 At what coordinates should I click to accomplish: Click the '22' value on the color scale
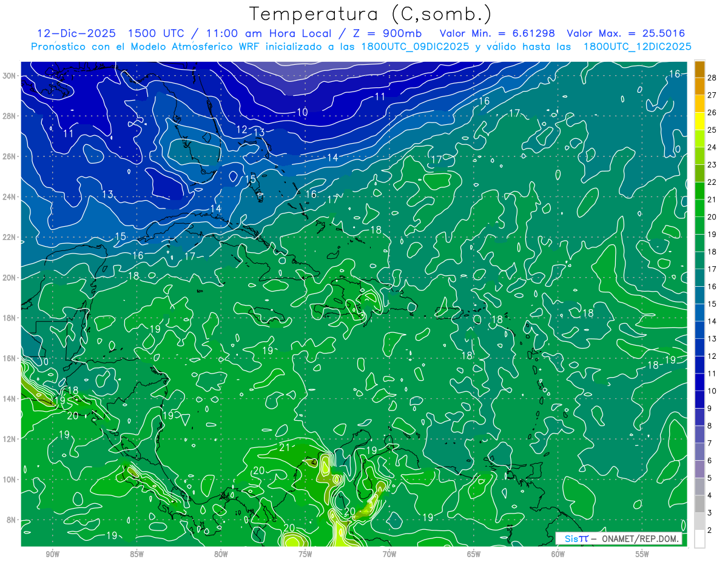coord(712,182)
